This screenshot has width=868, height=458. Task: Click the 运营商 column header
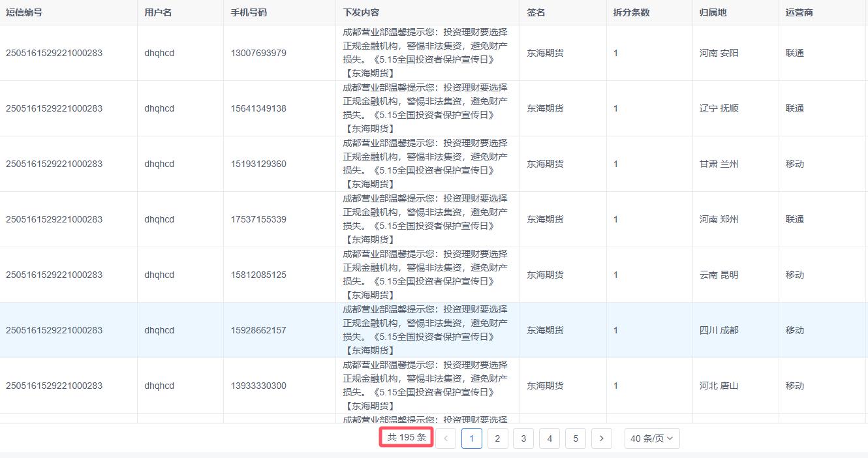click(x=799, y=12)
